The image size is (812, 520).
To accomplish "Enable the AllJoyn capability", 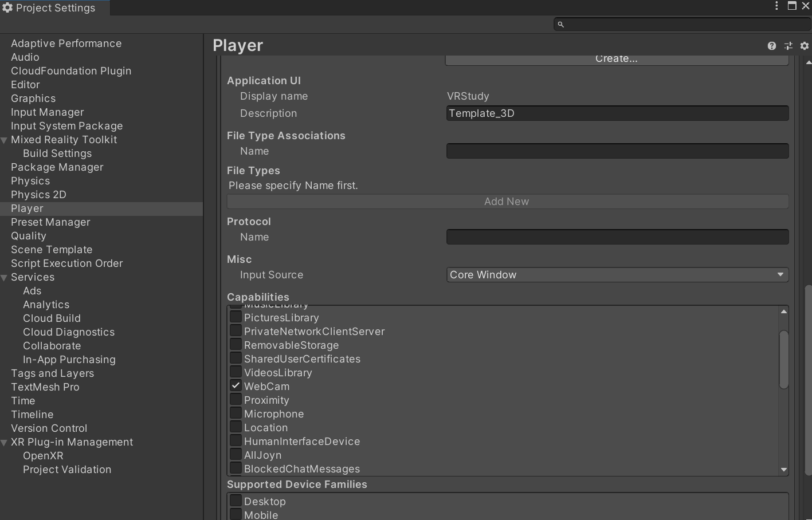I will click(x=236, y=455).
